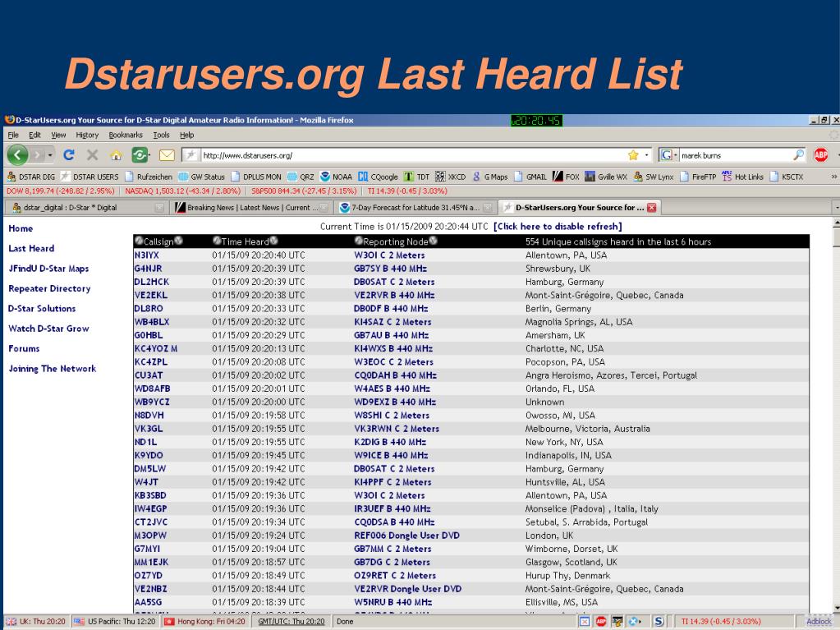This screenshot has height=630, width=840.
Task: Sort ascending by Callsign using left arrow icon
Action: pos(139,241)
